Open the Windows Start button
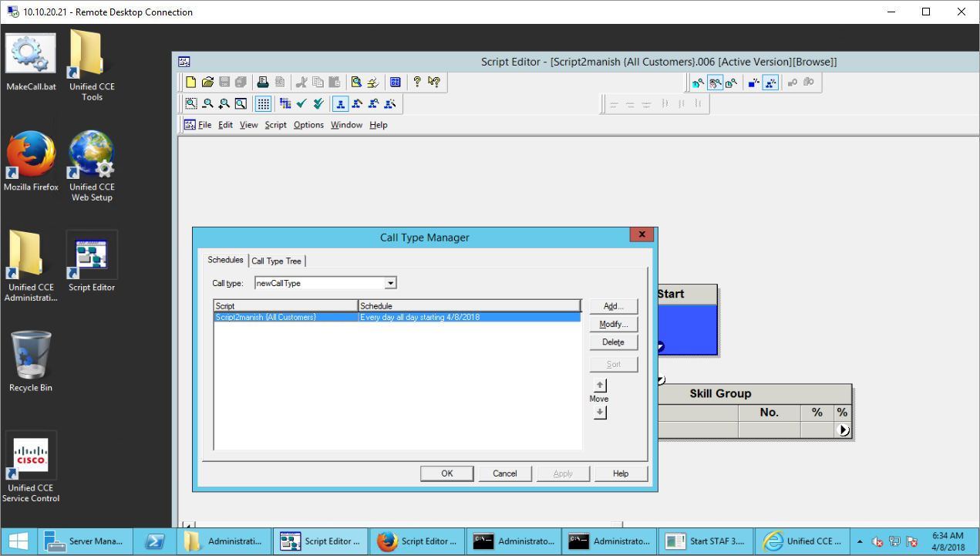The height and width of the screenshot is (556, 980). click(x=19, y=541)
